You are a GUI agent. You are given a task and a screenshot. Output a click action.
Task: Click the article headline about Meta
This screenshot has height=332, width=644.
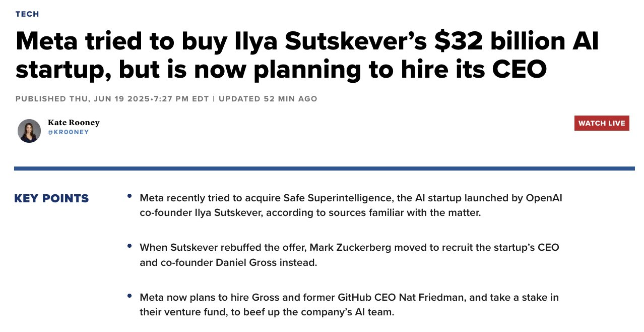click(x=307, y=56)
